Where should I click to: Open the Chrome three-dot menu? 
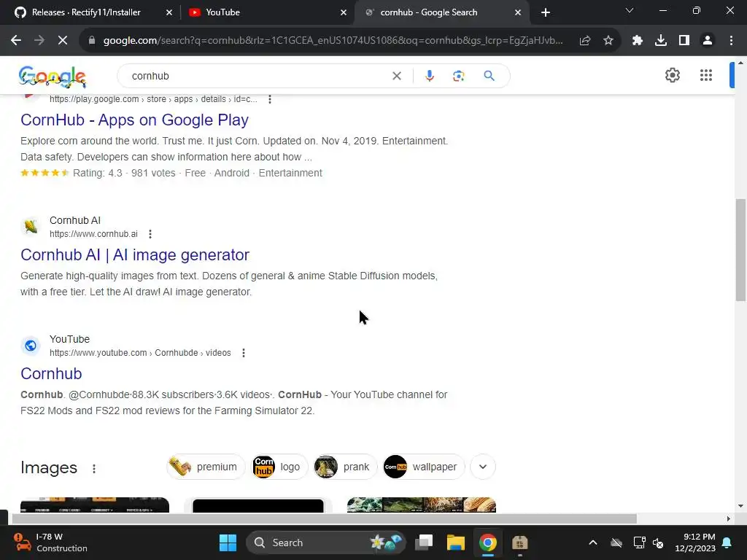click(x=731, y=41)
